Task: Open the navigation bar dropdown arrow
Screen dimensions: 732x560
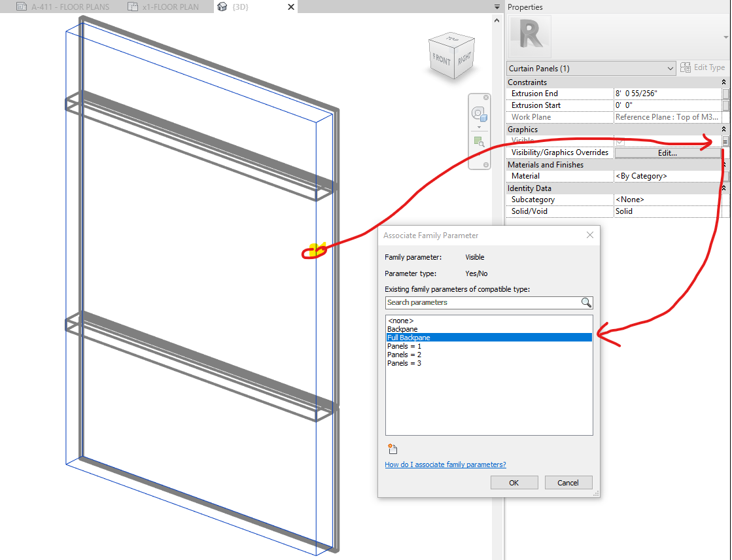Action: click(479, 128)
